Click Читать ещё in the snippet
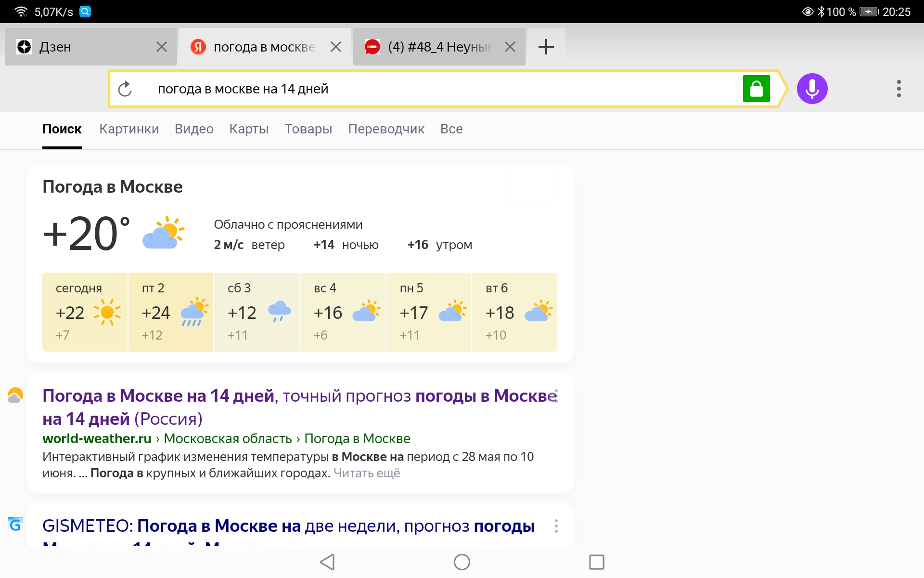 (367, 473)
